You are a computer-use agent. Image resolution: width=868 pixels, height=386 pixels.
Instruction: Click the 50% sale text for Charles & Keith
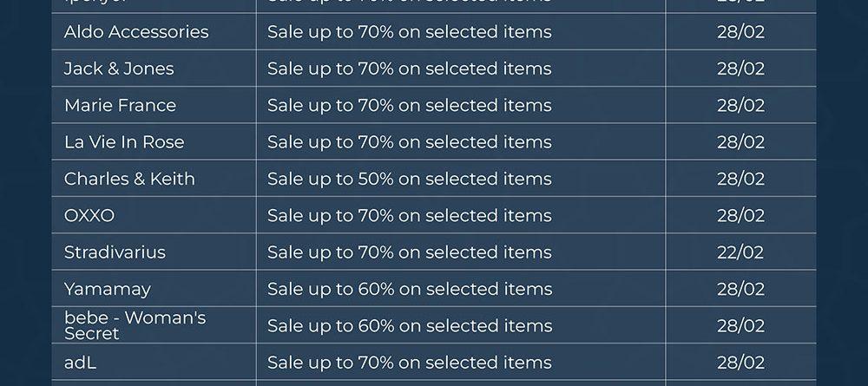click(x=409, y=179)
